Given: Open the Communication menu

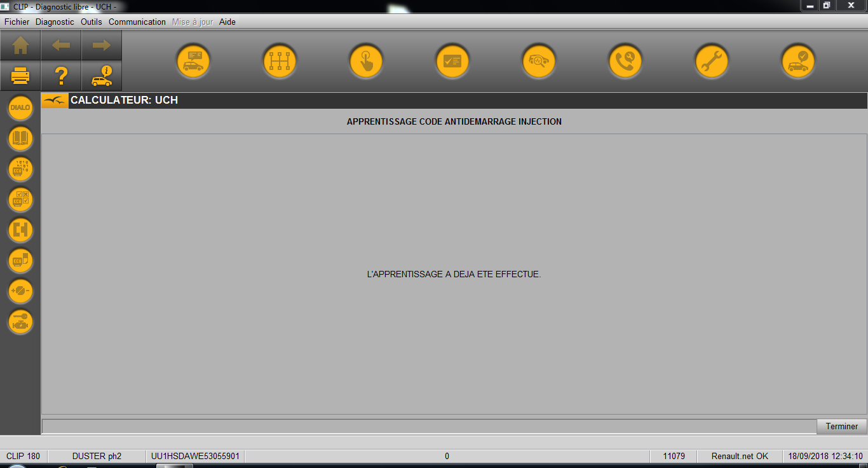Looking at the screenshot, I should [137, 22].
